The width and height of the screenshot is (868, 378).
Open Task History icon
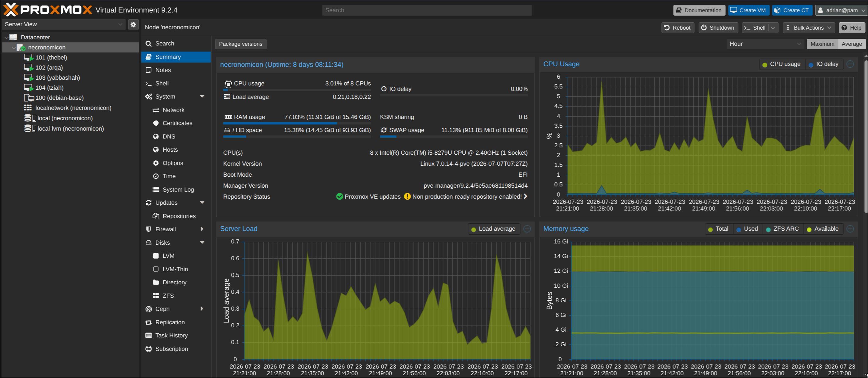149,336
